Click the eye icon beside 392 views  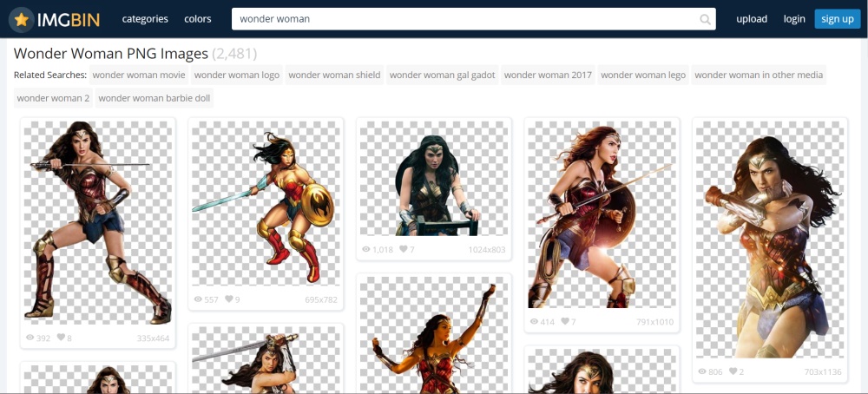point(30,338)
